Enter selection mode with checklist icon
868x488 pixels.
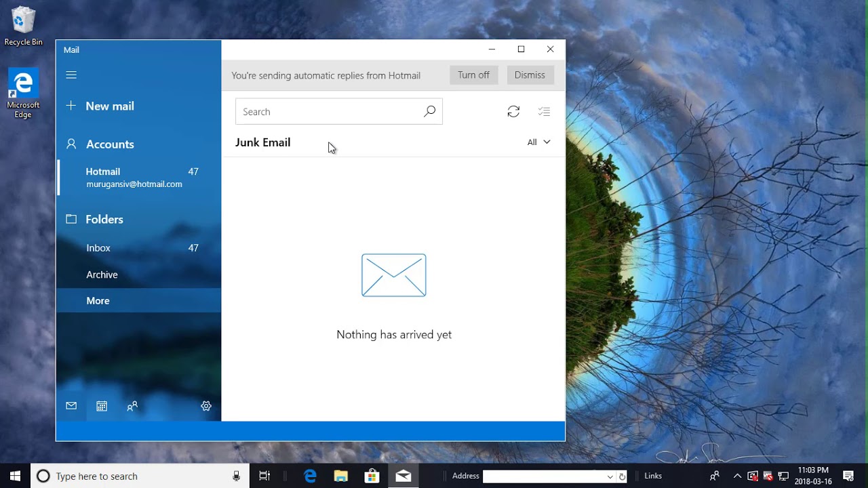[x=544, y=112]
